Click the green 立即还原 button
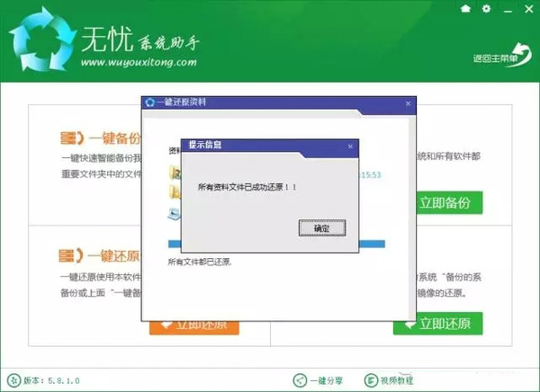The width and height of the screenshot is (540, 392). tap(437, 324)
